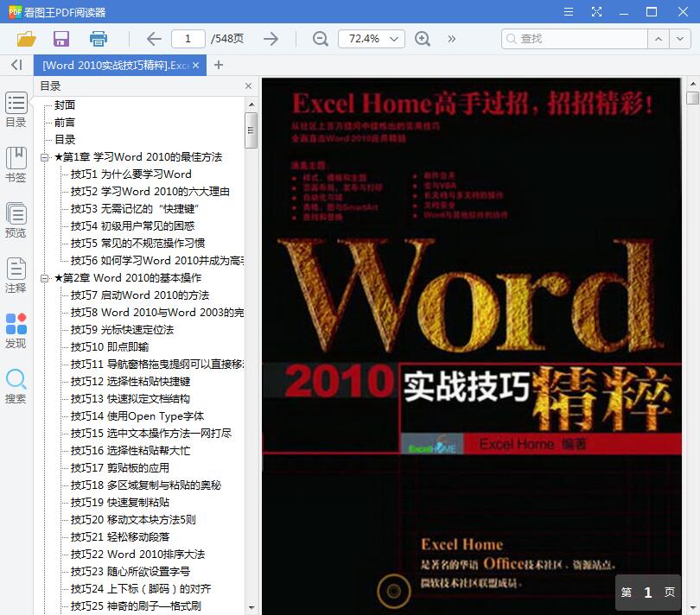Open 技巧25 神奇的刷子—格式刷
The height and width of the screenshot is (615, 700).
(136, 606)
